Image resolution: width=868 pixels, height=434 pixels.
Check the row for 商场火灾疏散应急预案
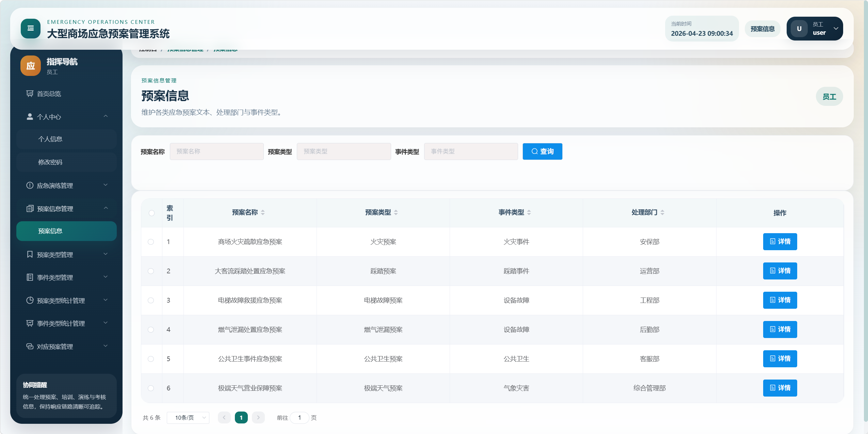point(151,242)
